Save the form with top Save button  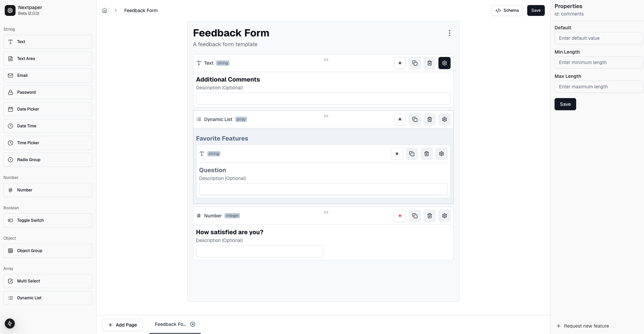click(536, 10)
